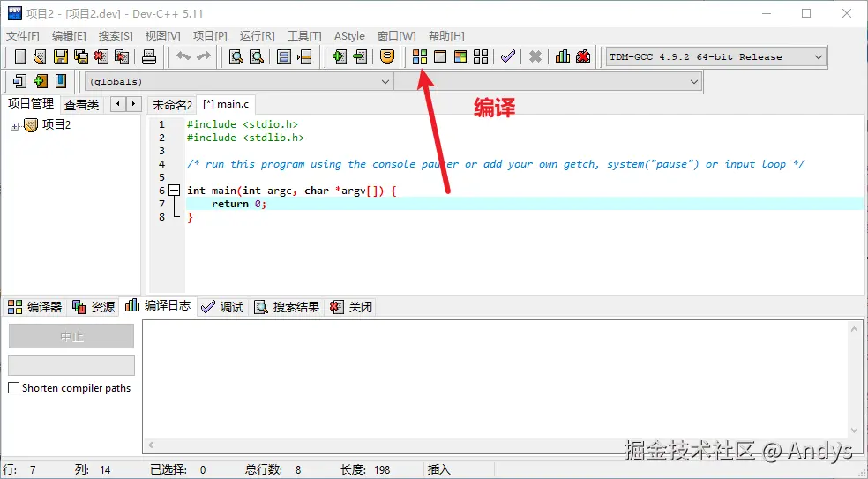This screenshot has height=479, width=868.
Task: Click the Print toolbar icon
Action: point(149,56)
